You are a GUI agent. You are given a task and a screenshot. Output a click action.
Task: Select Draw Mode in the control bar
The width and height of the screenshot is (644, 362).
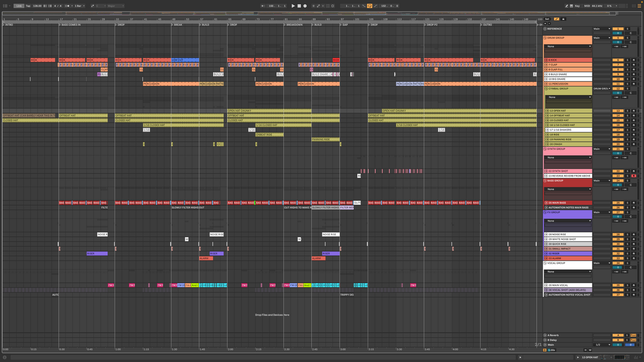coord(567,5)
